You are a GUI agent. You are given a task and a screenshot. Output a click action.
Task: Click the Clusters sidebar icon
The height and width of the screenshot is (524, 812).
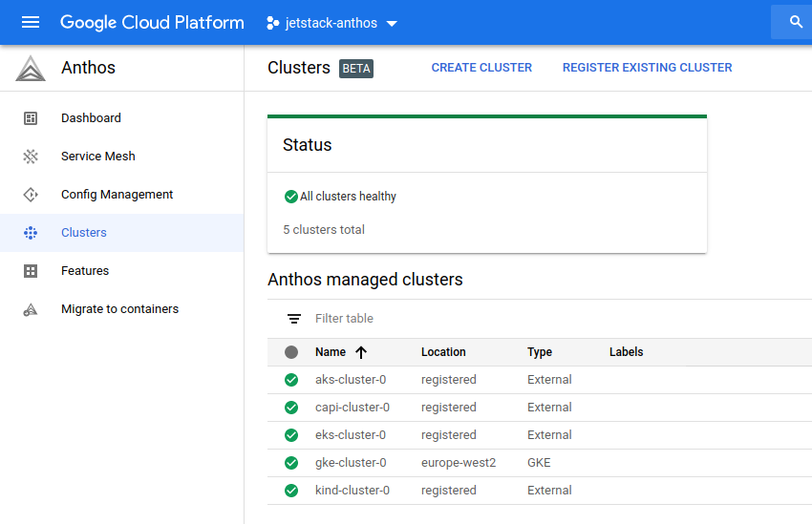31,233
